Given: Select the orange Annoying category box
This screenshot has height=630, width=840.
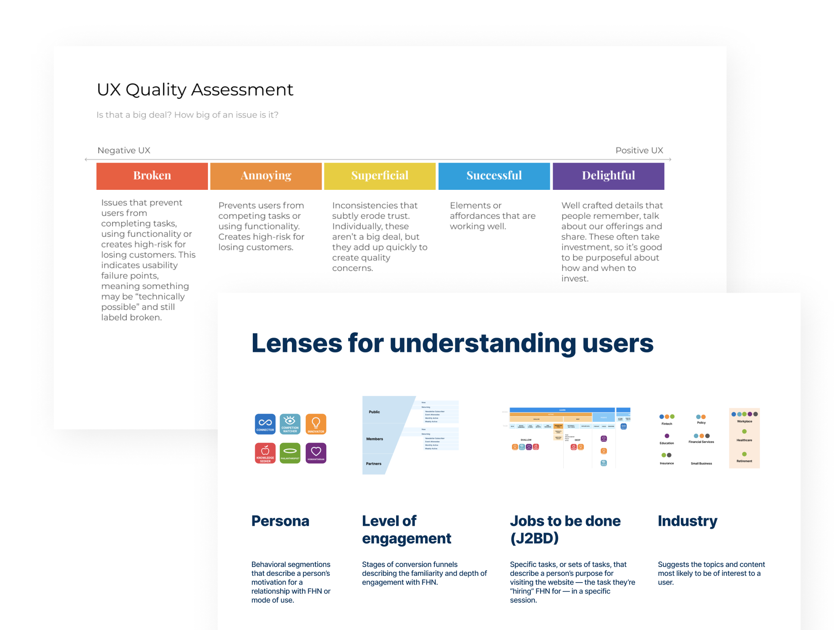Looking at the screenshot, I should point(266,176).
